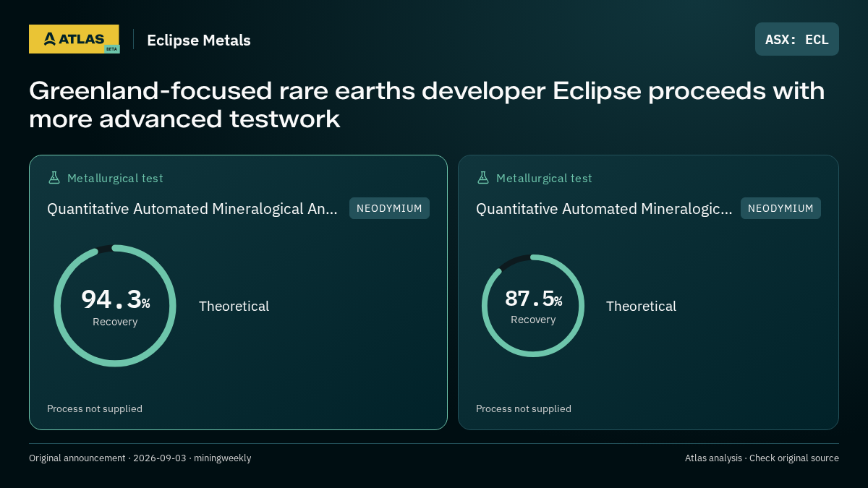Screen dimensions: 868x488
Task: Click 'Atlas analysis · Check original source' footer
Action: [x=762, y=458]
